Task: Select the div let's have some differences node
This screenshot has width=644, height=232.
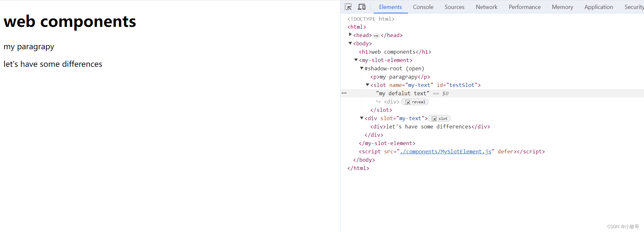Action: 430,127
